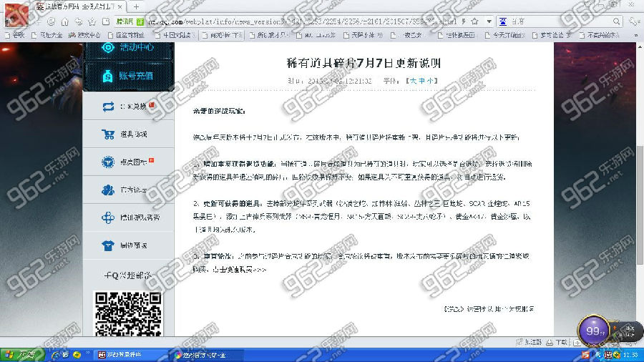The height and width of the screenshot is (362, 644).
Task: Scan area: click the QR code image
Action: [x=128, y=314]
